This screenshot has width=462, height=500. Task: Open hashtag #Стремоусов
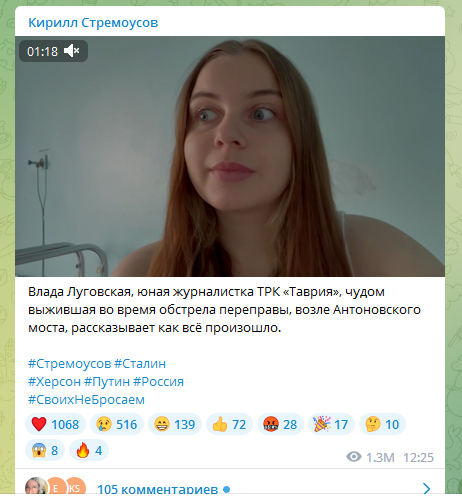click(x=69, y=363)
